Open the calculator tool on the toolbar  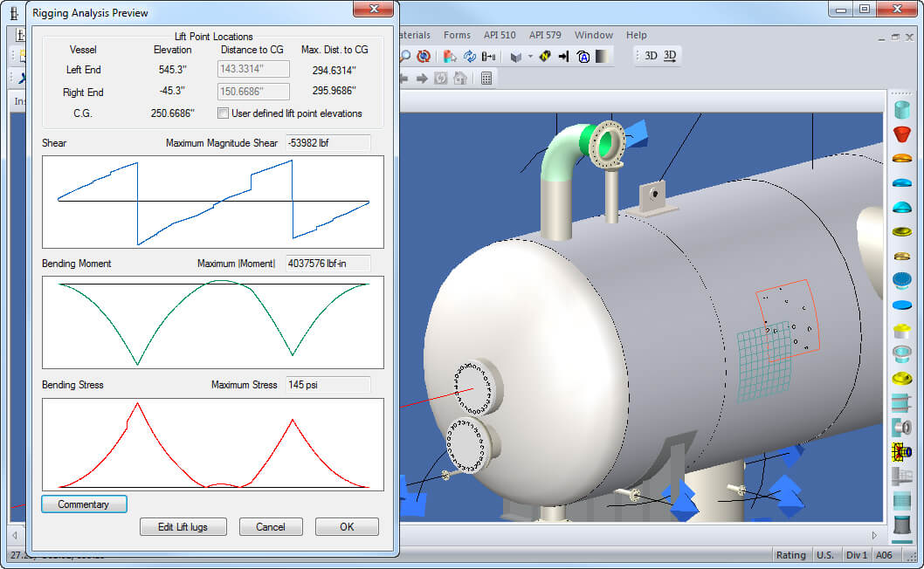486,78
